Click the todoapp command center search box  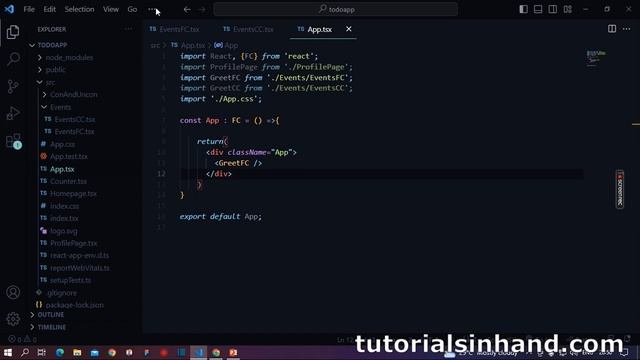336,9
